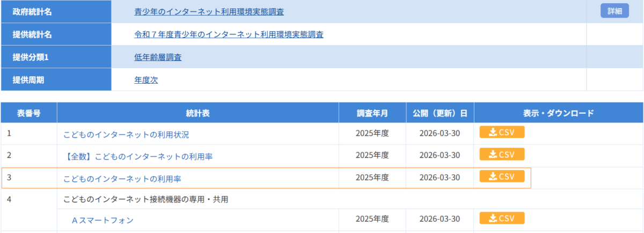Open the 令和７年度青少年のインターネット利用環境実態調査 link
644x233 pixels.
(x=229, y=34)
